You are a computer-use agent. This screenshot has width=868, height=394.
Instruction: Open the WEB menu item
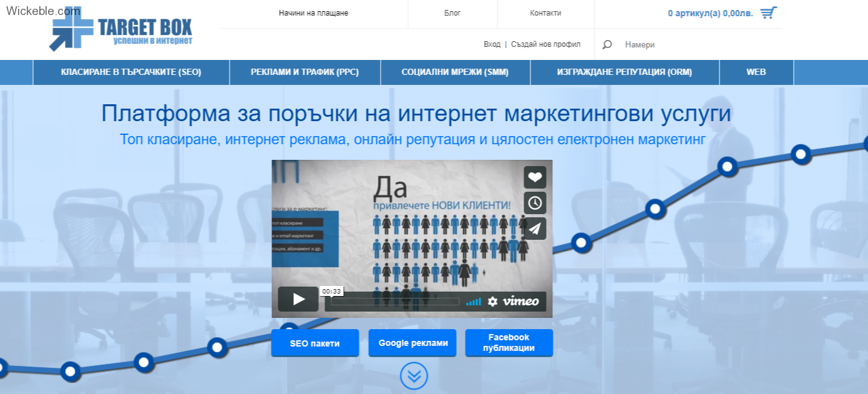pyautogui.click(x=756, y=72)
